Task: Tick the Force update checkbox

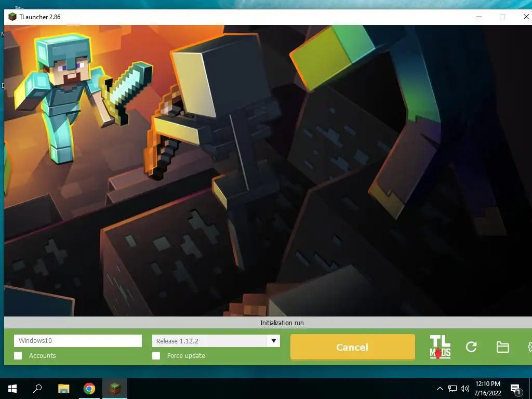Action: [156, 355]
